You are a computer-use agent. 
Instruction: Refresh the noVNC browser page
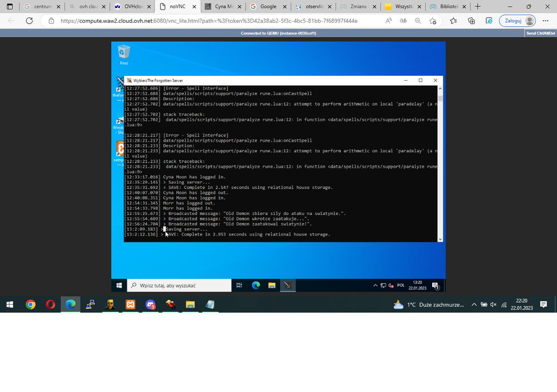click(x=30, y=21)
